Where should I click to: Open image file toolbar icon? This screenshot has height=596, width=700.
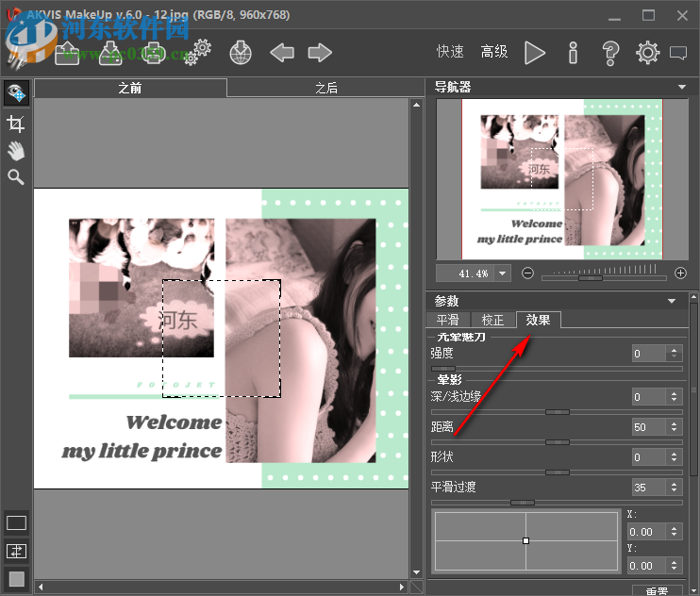pos(67,54)
